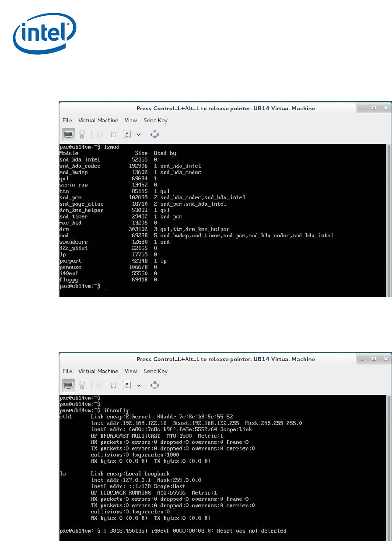Show graphical console in the ifconfig VM window
The image size is (392, 541).
69,385
